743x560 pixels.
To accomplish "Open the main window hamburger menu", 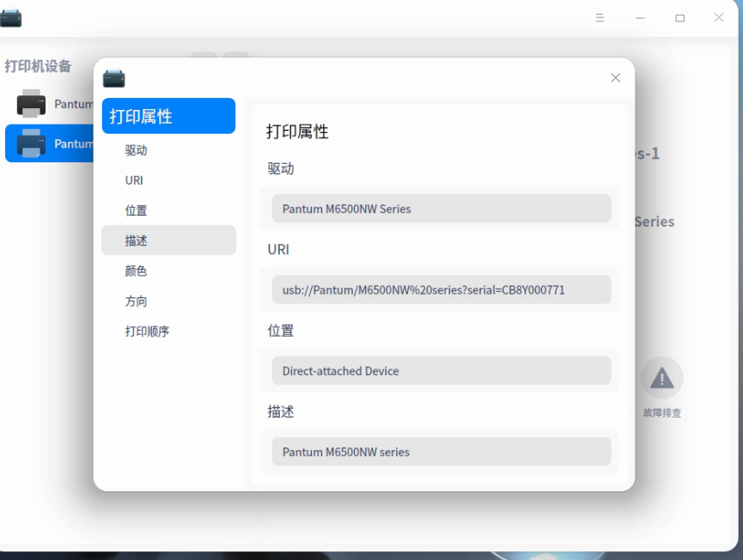I will point(600,18).
